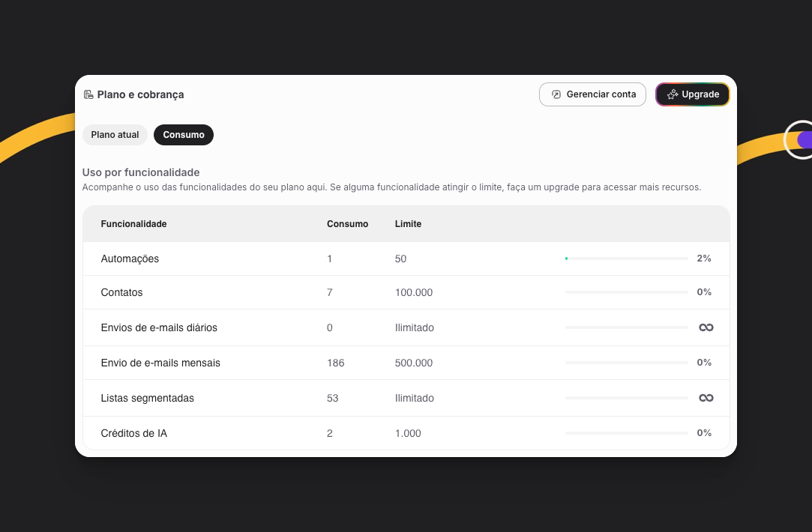Click the sparkle icon on the Upgrade button
This screenshot has height=532, width=812.
click(673, 94)
